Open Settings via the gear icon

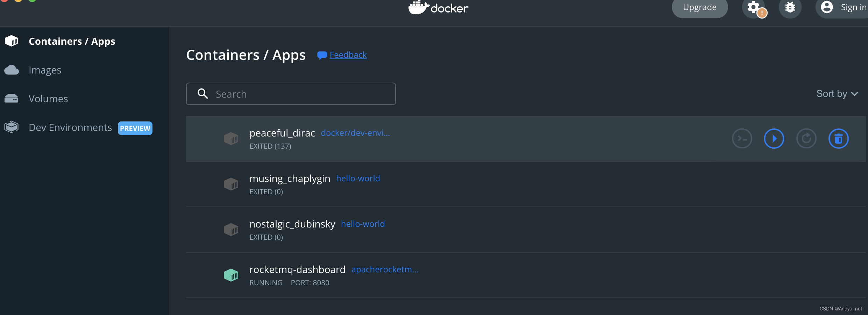(x=753, y=8)
